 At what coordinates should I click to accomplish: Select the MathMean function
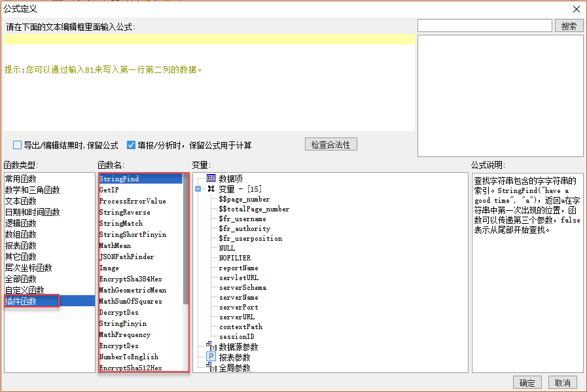tap(141, 245)
